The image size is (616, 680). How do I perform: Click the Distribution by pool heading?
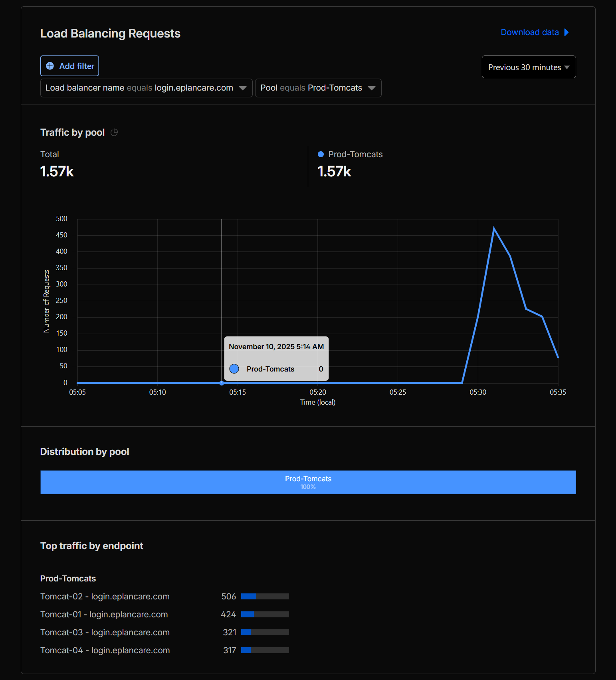(x=85, y=452)
